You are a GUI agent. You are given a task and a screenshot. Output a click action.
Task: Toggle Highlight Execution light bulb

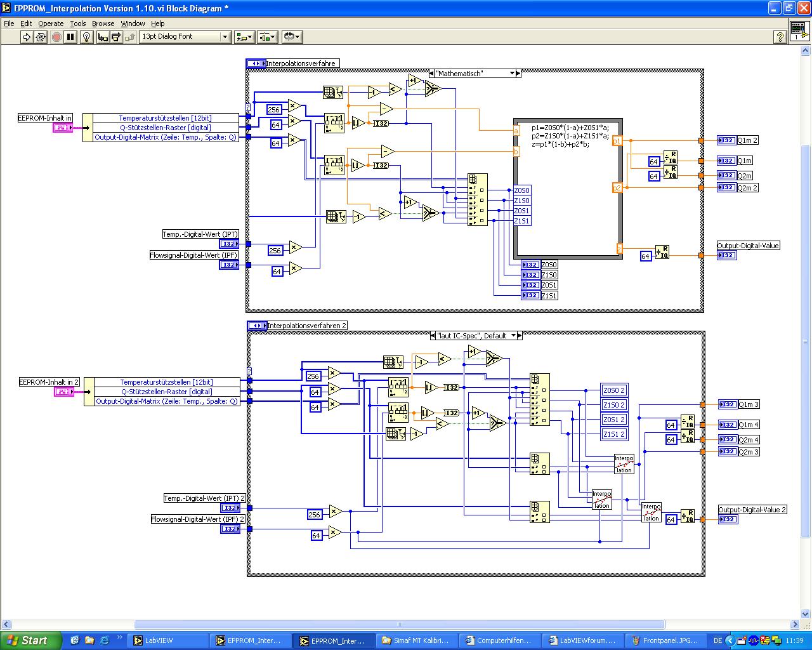[87, 37]
